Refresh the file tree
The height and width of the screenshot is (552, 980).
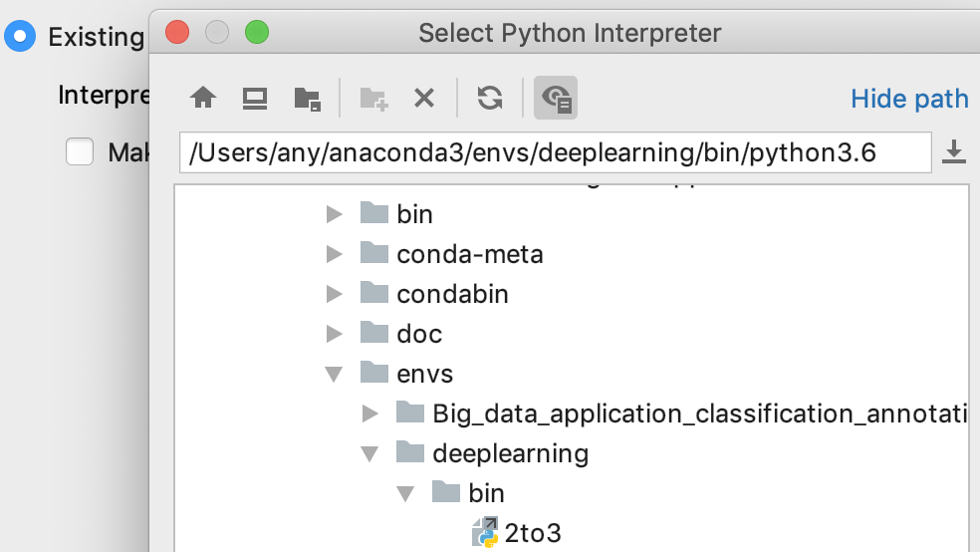489,98
